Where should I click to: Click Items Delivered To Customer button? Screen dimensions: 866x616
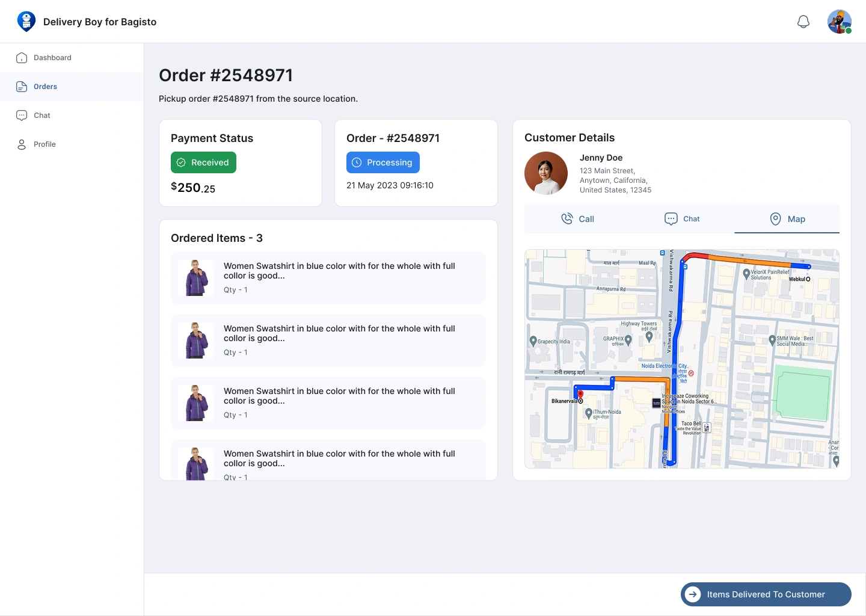pos(766,594)
